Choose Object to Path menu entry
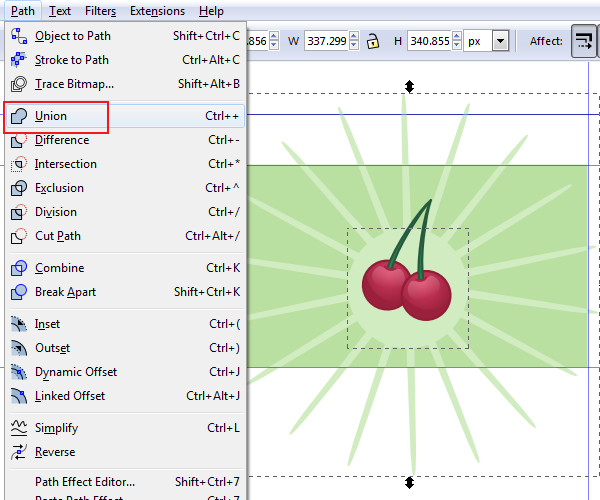 (126, 36)
